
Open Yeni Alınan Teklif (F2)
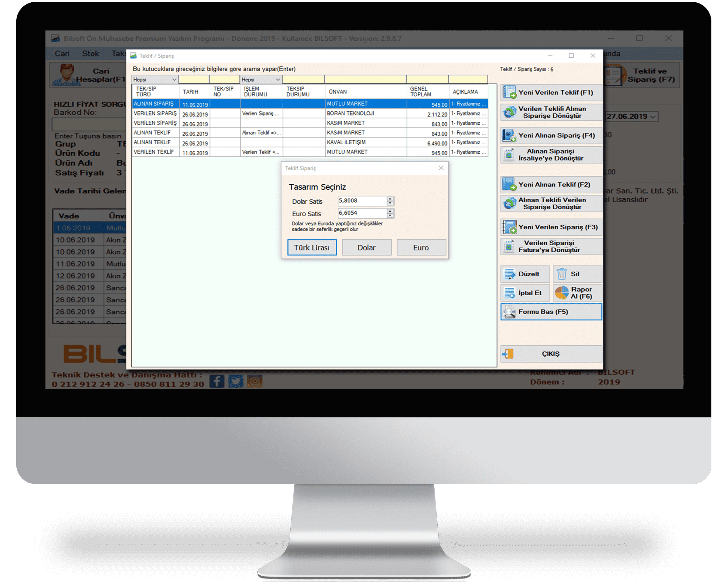551,184
